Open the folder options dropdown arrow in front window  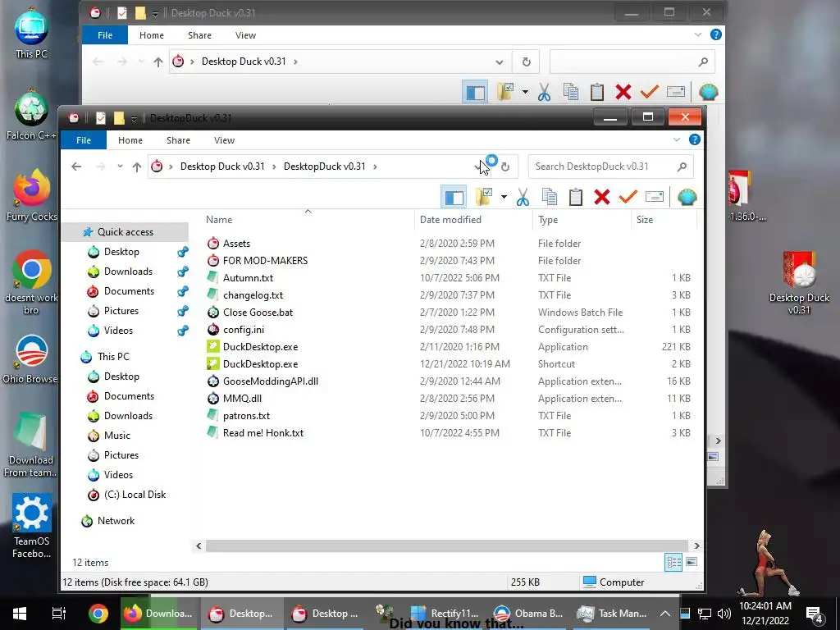[504, 197]
